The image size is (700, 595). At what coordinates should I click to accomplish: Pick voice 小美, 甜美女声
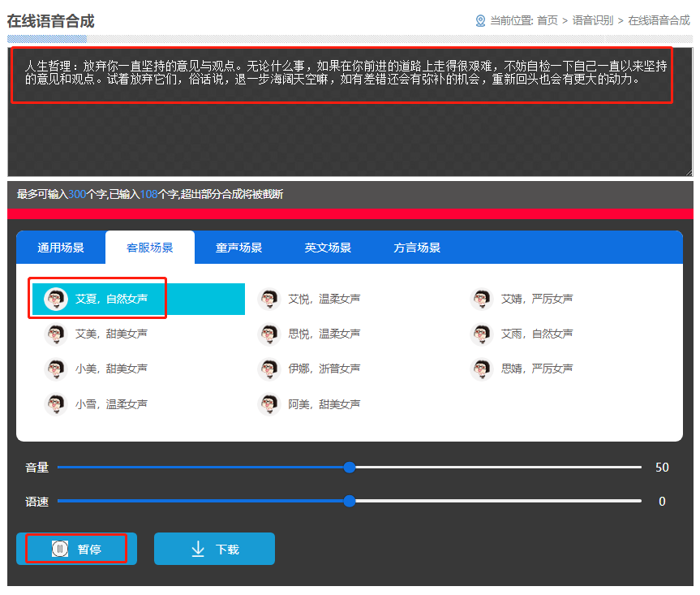click(111, 369)
